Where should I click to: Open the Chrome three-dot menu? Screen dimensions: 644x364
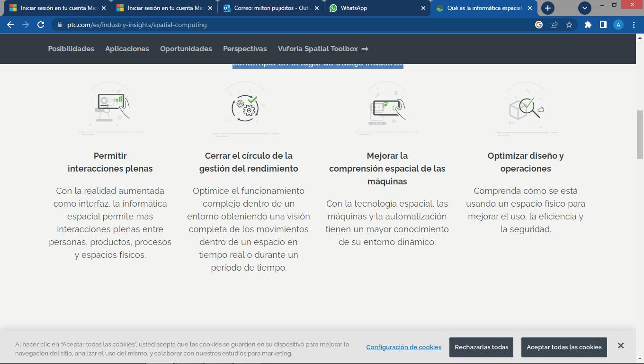coord(634,25)
